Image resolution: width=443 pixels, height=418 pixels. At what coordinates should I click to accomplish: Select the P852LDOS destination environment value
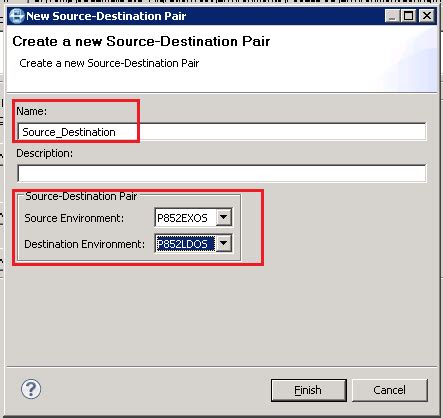pyautogui.click(x=185, y=244)
